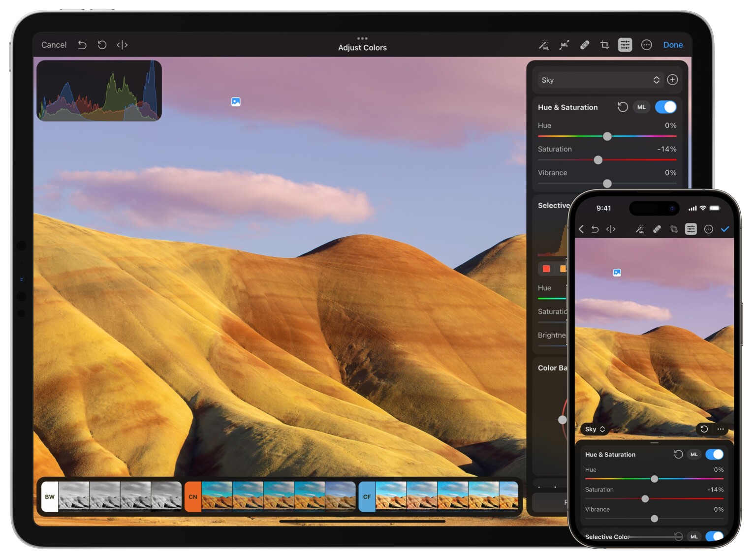756x557 pixels.
Task: Open the More options circle on iPad toolbar
Action: coord(647,45)
